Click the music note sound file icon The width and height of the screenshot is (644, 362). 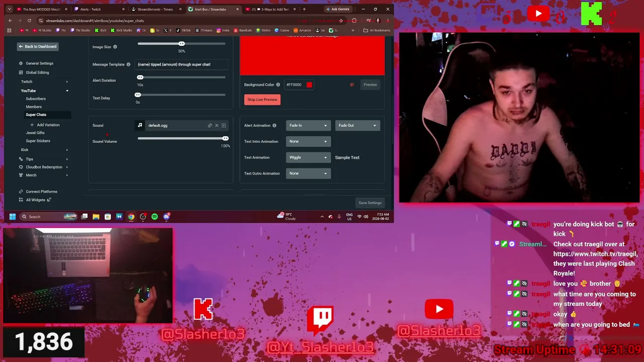click(140, 125)
